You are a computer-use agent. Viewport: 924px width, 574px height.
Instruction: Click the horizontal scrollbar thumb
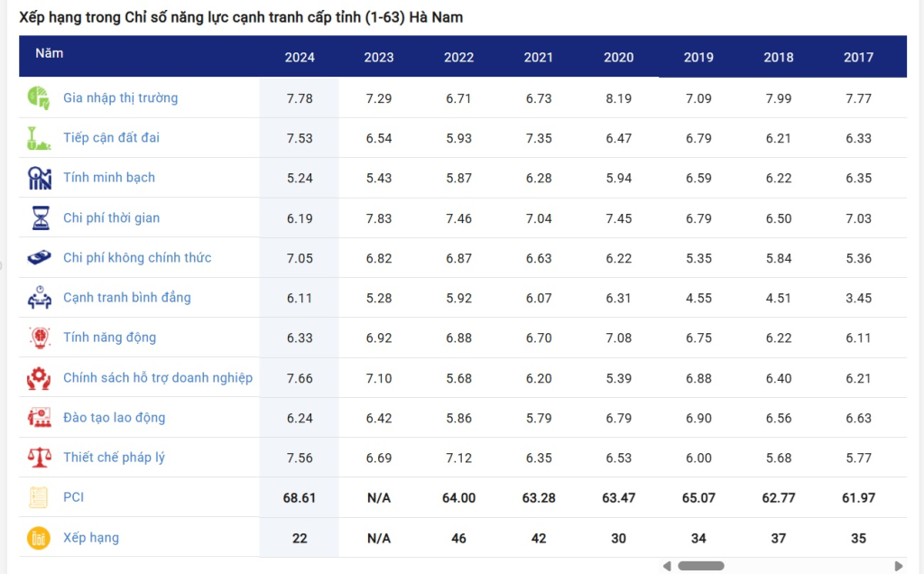point(701,566)
